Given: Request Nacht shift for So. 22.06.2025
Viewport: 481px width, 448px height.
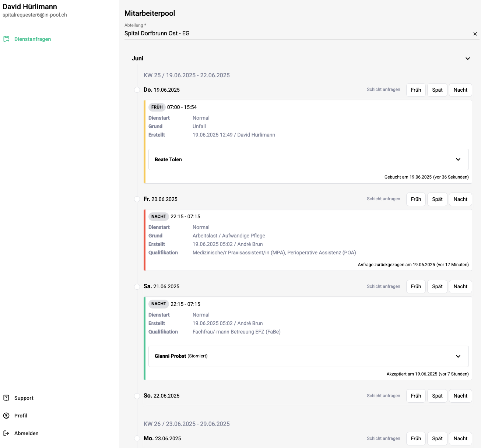Looking at the screenshot, I should pos(460,396).
